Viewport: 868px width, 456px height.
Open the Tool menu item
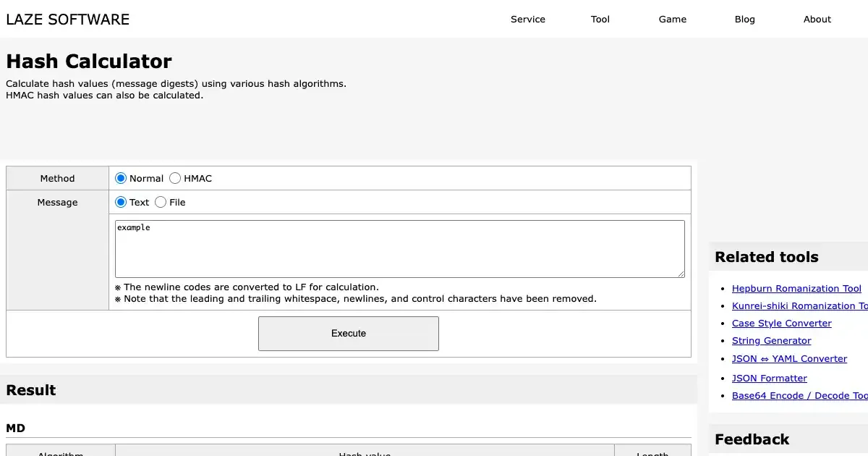tap(600, 20)
